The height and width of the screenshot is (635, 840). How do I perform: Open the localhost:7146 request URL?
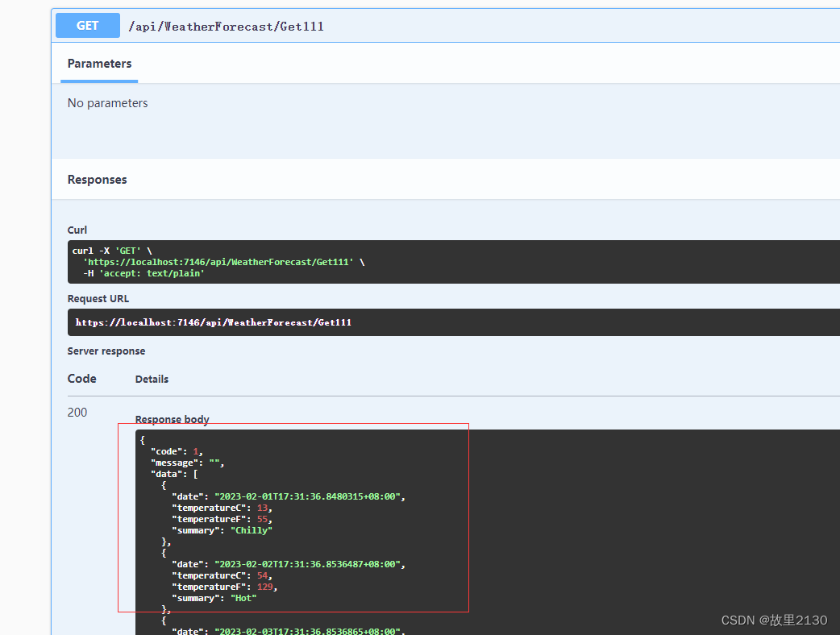(x=214, y=322)
